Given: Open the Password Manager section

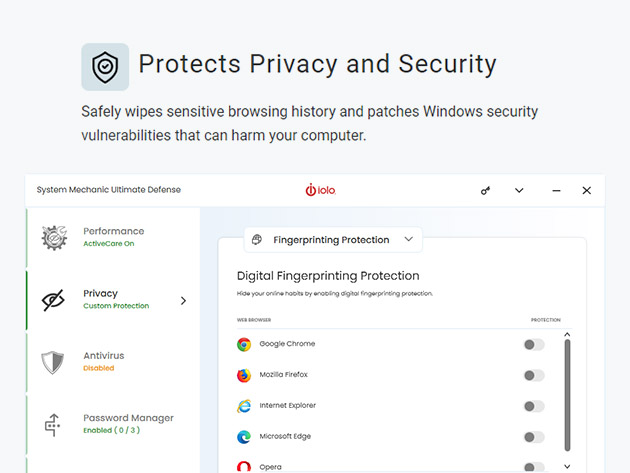Looking at the screenshot, I should 113,424.
